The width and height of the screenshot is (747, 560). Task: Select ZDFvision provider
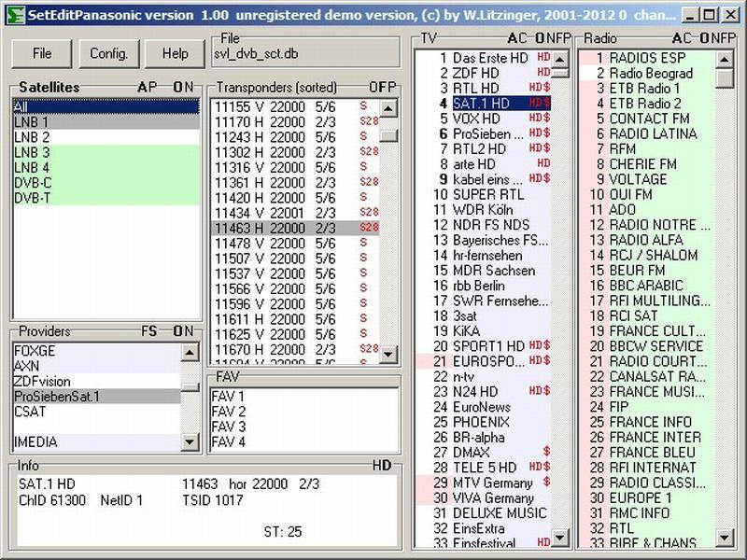click(x=97, y=382)
